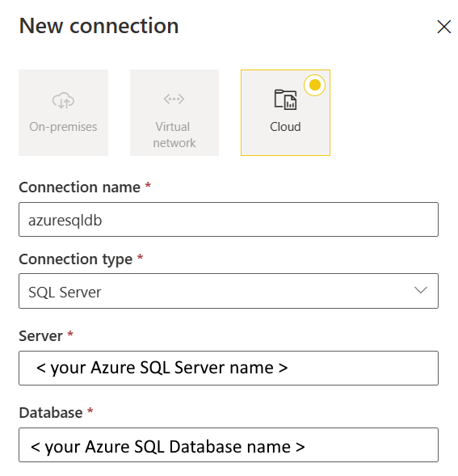Click the Database field label

click(51, 413)
